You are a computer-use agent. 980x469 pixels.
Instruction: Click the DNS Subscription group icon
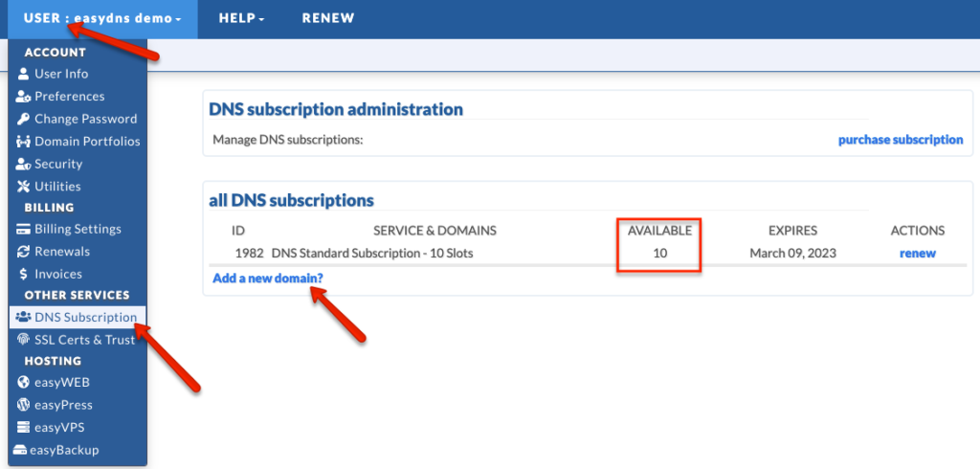[23, 317]
